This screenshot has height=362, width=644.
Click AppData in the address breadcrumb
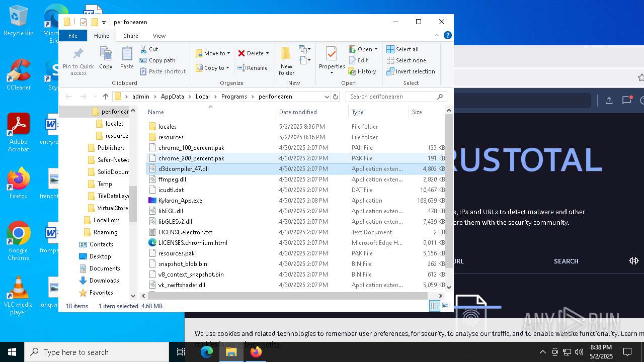(x=172, y=97)
